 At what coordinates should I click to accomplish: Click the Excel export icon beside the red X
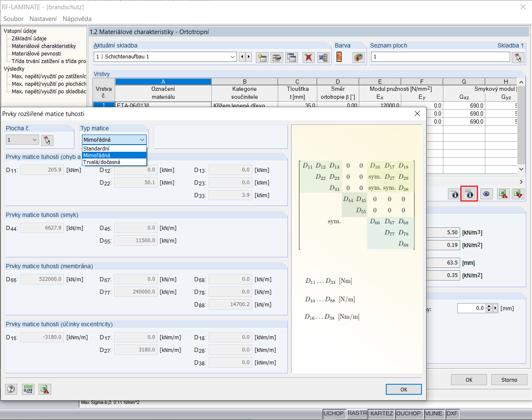323,58
